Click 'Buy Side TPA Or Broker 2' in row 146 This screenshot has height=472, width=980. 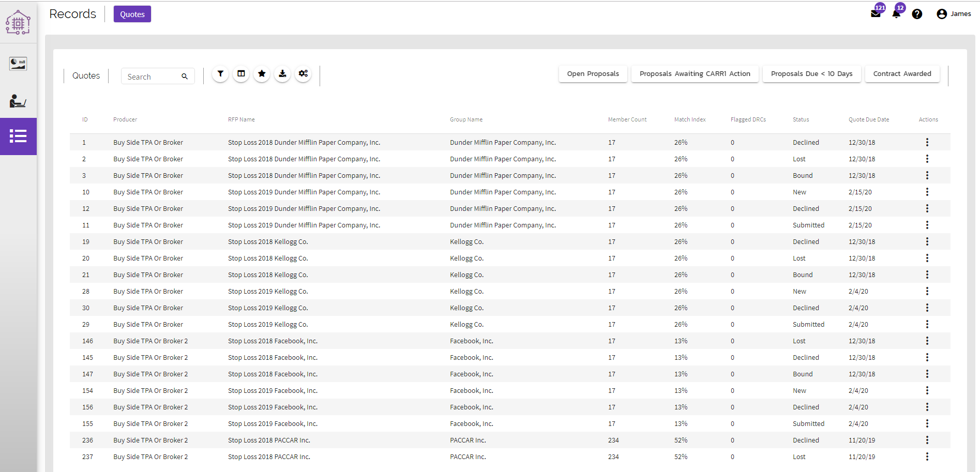click(x=150, y=341)
